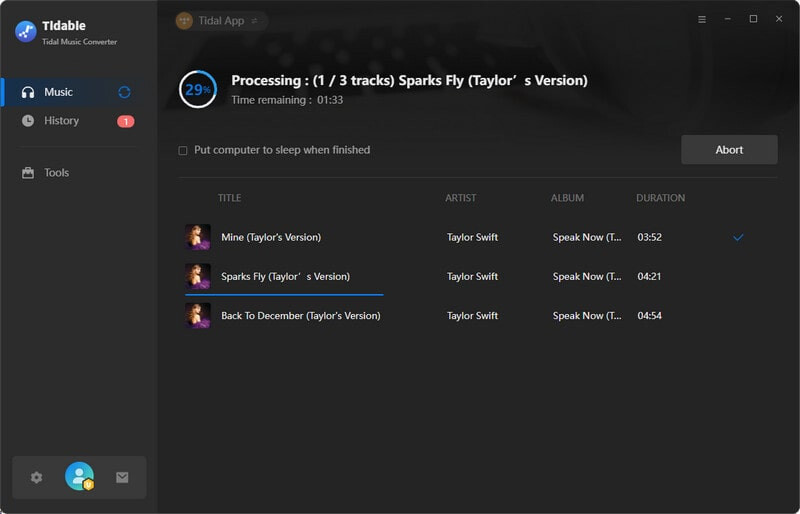Click the clock icon next to History
The width and height of the screenshot is (800, 514).
pyautogui.click(x=28, y=121)
